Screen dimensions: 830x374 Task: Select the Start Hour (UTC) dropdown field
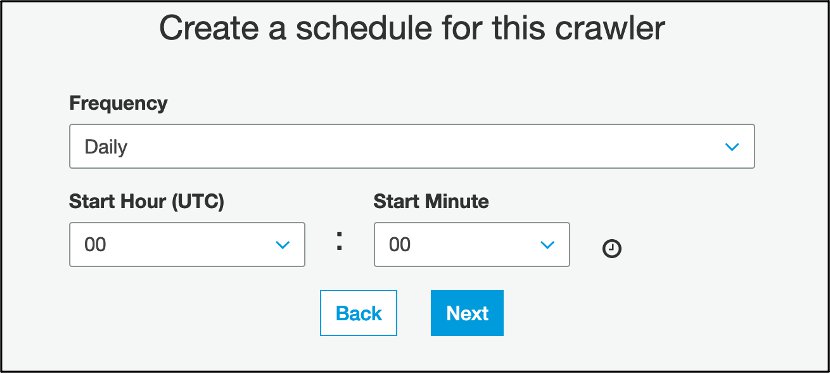[187, 244]
